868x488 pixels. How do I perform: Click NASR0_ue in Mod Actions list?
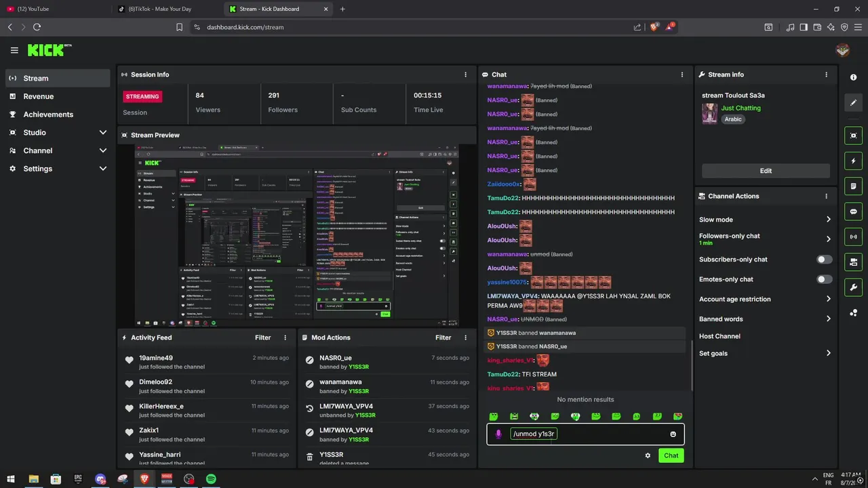[x=336, y=358]
